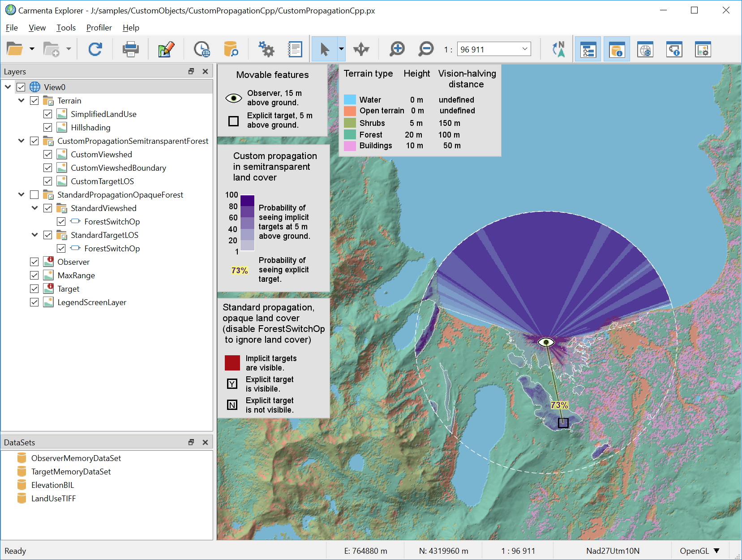Viewport: 742px width, 560px height.
Task: Open the settings gears icon in toolbar
Action: (x=266, y=49)
